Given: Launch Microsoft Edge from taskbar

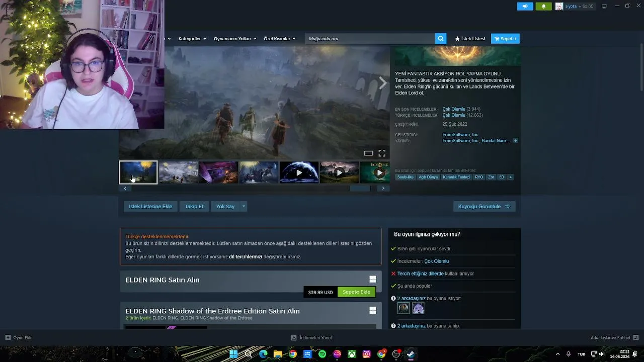Looking at the screenshot, I should pyautogui.click(x=263, y=354).
